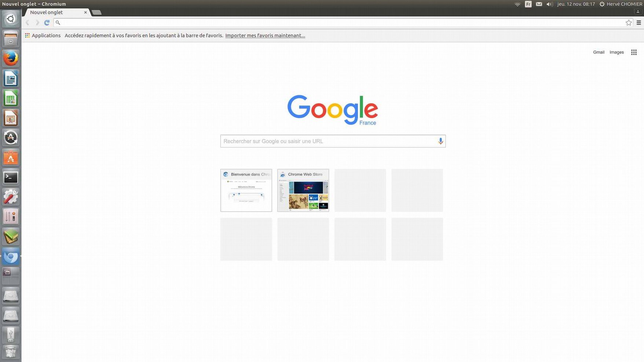
Task: Start voice search with the microphone icon
Action: (x=440, y=141)
